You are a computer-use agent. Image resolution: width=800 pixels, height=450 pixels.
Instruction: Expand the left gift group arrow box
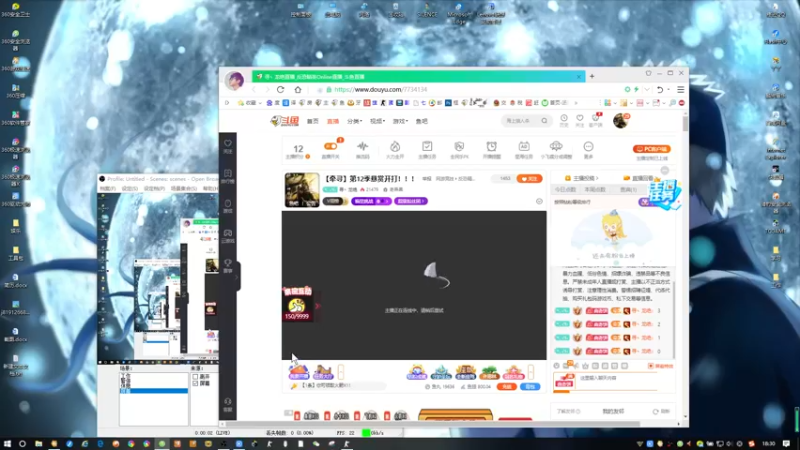(x=341, y=371)
